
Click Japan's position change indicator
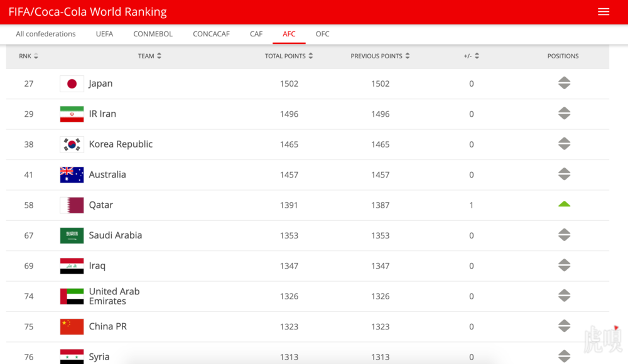tap(564, 83)
